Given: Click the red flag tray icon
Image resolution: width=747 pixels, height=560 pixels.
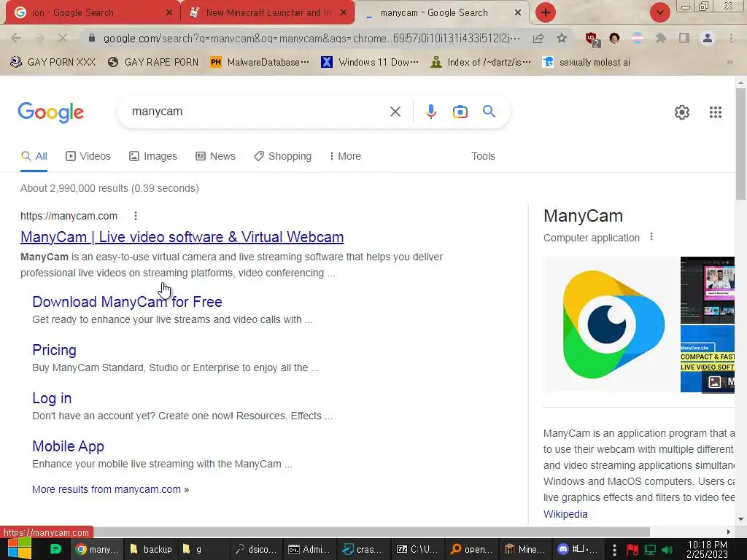Looking at the screenshot, I should point(632,550).
